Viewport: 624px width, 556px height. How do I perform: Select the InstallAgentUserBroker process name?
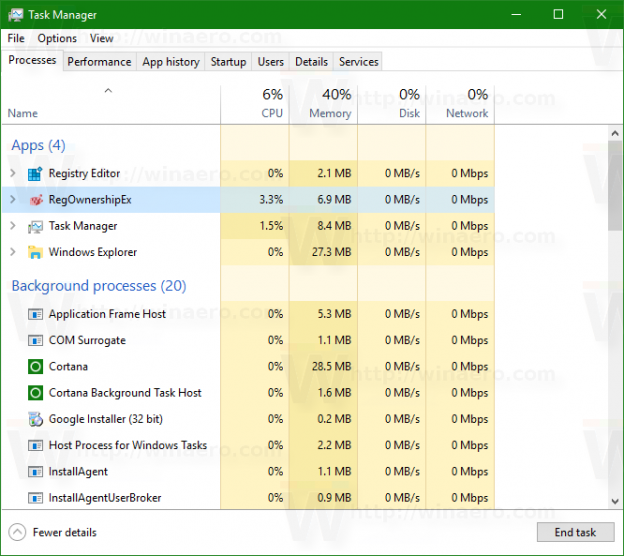[x=105, y=498]
